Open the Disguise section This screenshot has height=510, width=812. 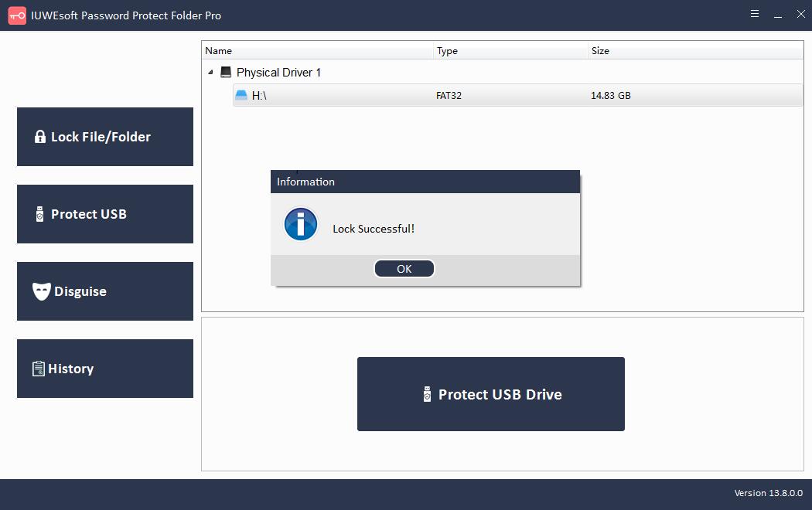(105, 291)
